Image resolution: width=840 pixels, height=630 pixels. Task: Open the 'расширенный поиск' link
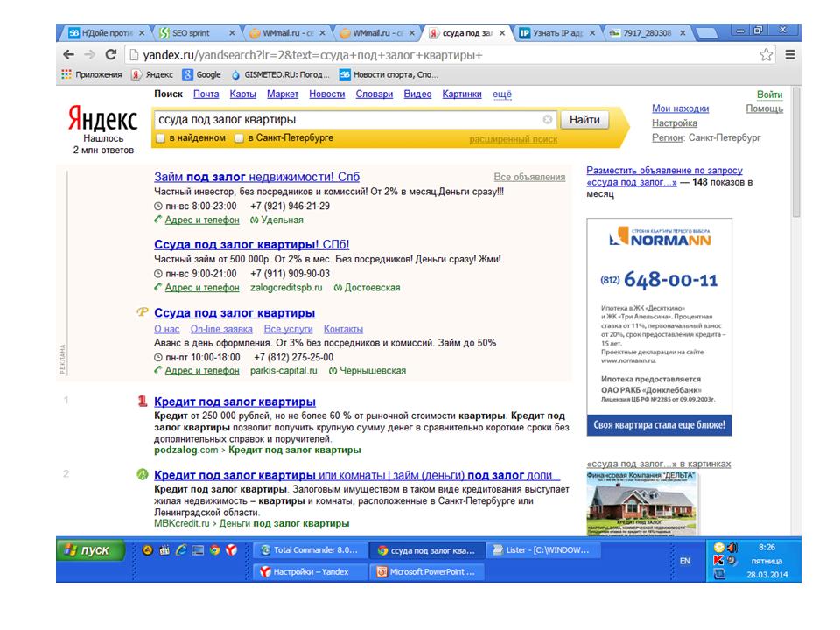point(514,139)
